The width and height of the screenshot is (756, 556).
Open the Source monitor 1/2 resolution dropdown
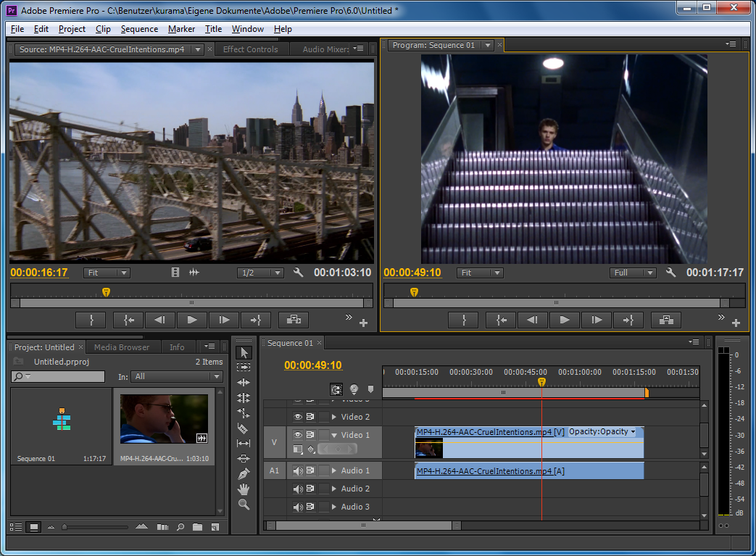click(260, 273)
